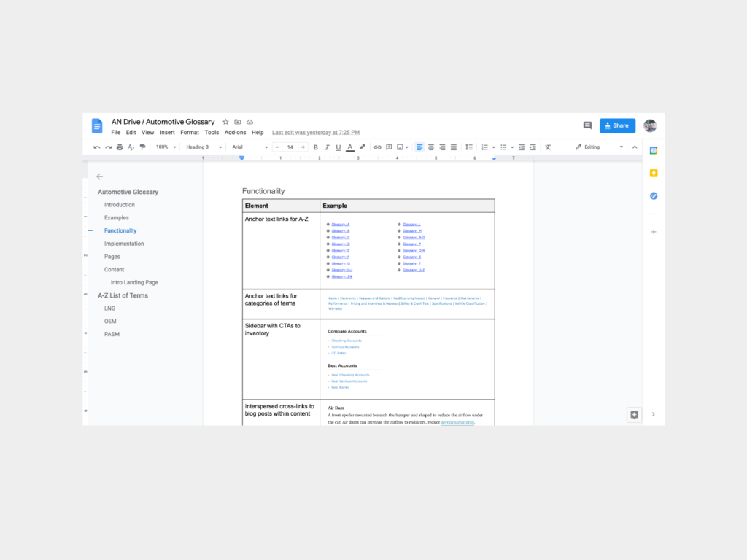Go to Introduction in the outline
This screenshot has height=560, width=747.
tap(120, 205)
